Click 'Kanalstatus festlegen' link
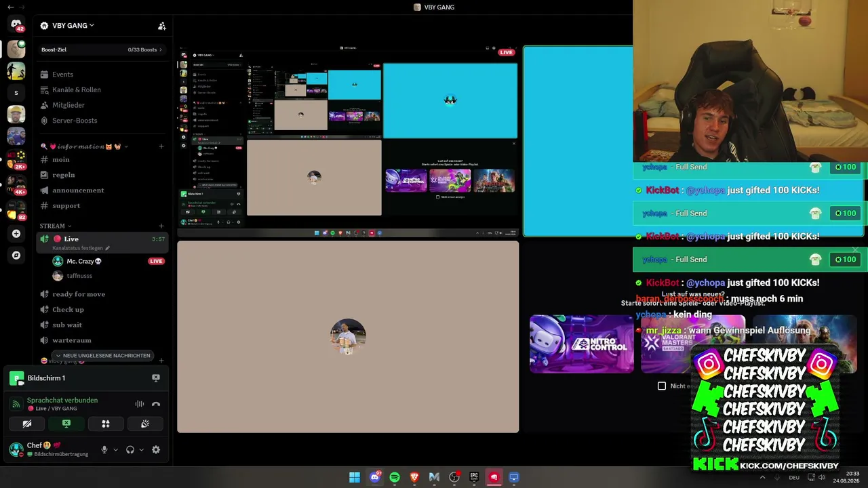Image resolution: width=868 pixels, height=488 pixels. (x=77, y=248)
